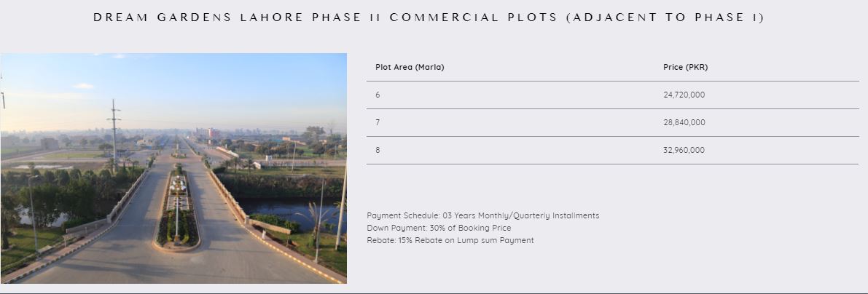Click "(ADJACENT TO PHASE I)" in heading
868x294 pixels.
coord(664,17)
